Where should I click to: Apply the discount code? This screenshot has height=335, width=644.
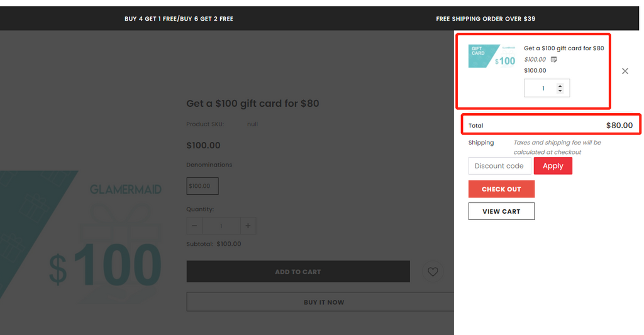tap(553, 166)
